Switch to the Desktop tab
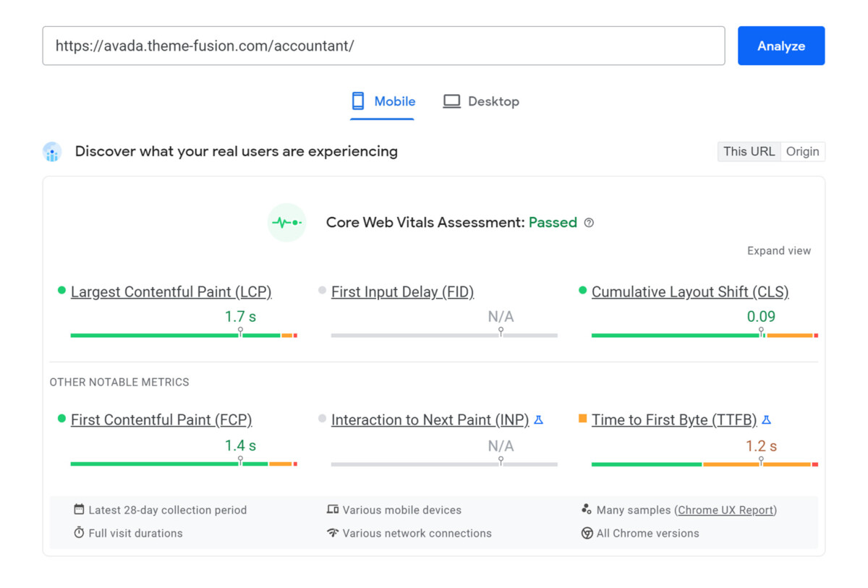Image resolution: width=868 pixels, height=588 pixels. (x=480, y=101)
